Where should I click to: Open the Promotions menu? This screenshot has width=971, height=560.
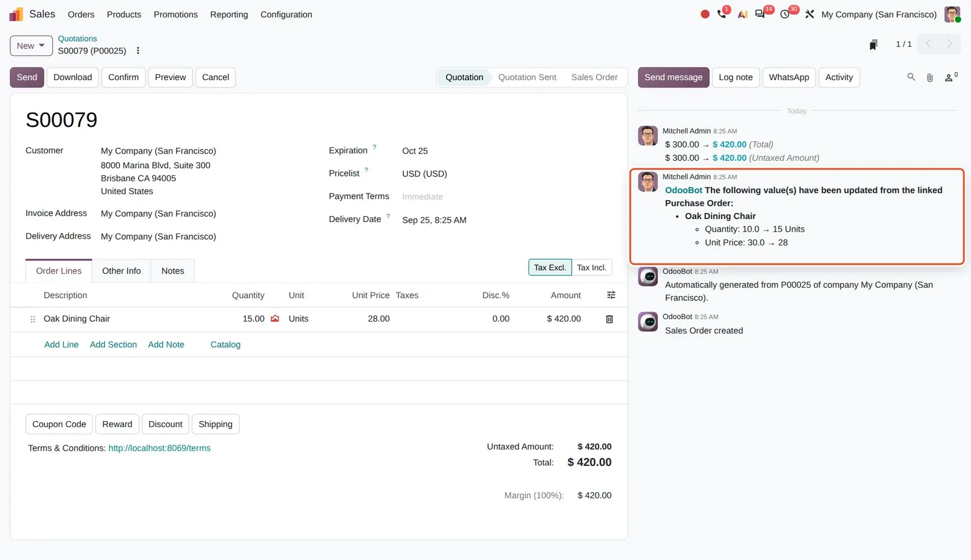(175, 15)
